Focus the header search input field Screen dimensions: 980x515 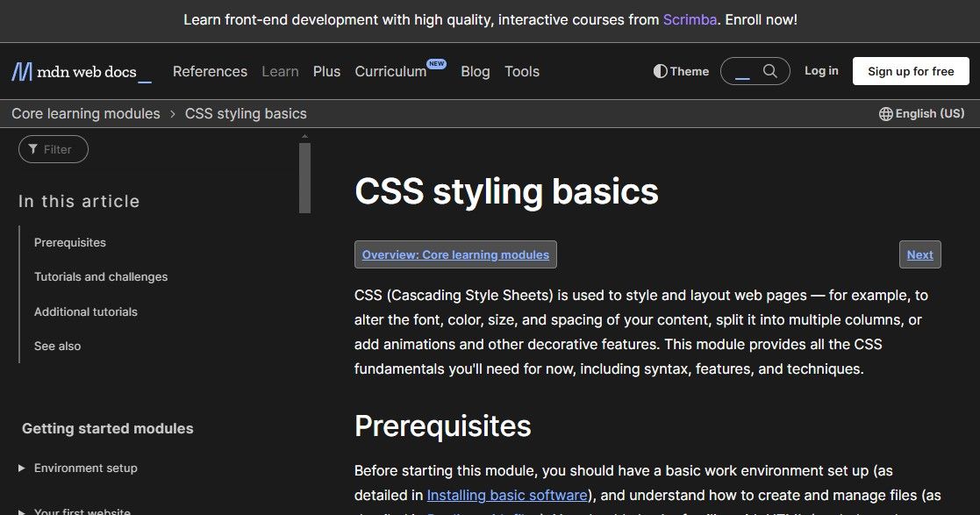(742, 71)
